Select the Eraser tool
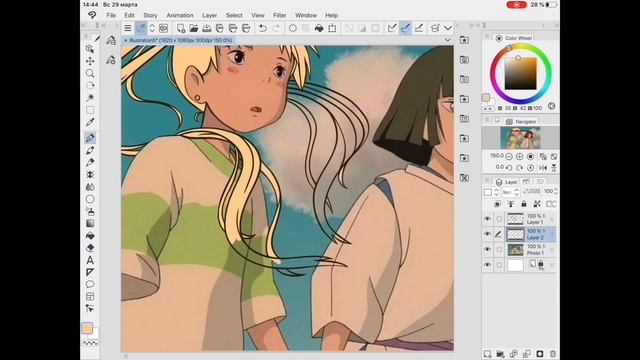Viewport: 640px width, 360px height. 90,248
